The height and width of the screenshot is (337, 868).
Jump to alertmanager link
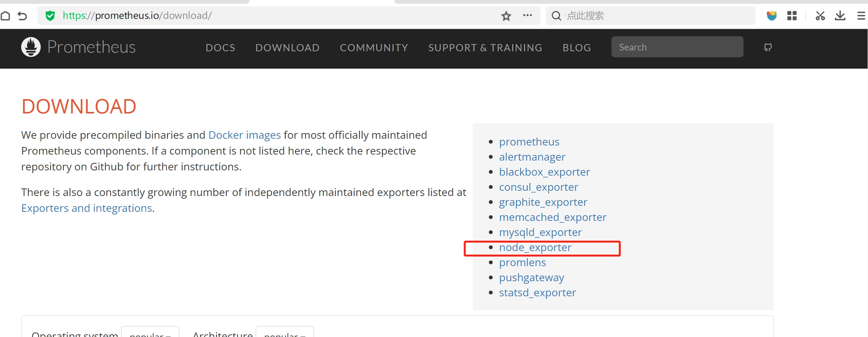point(532,157)
